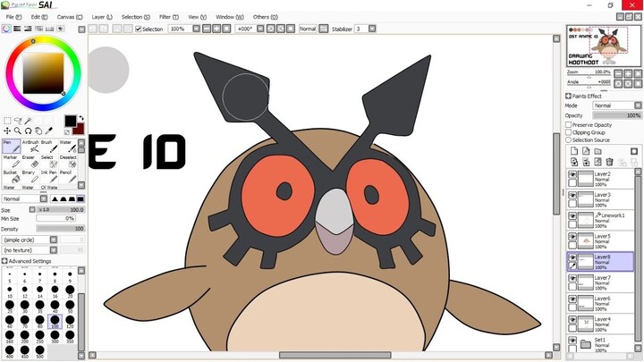Click the navigator zoom out button
644x362 pixels.
coord(618,74)
